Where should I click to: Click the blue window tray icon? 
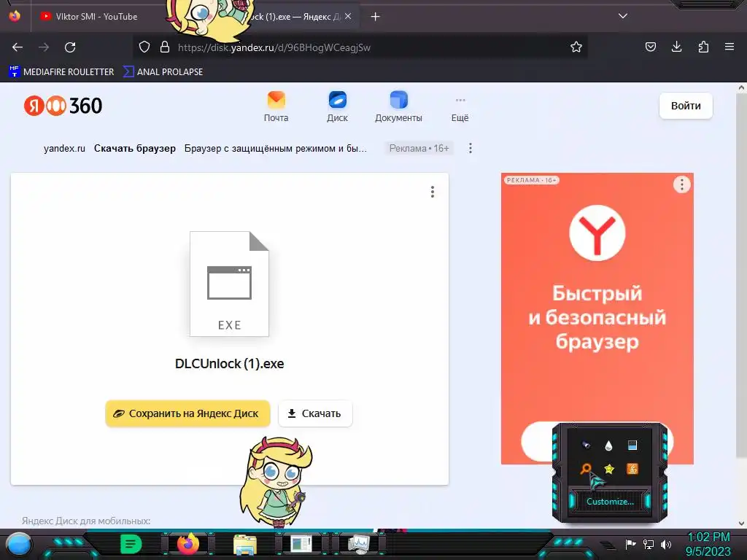click(x=632, y=446)
